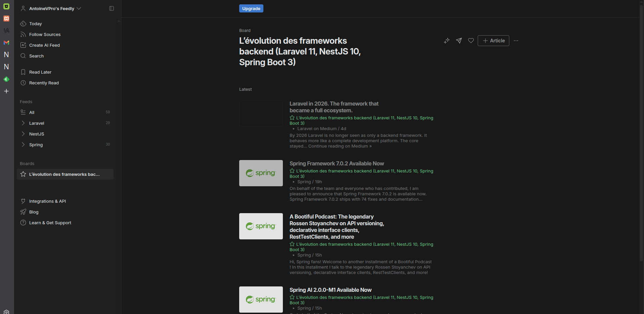Open the settings gear at bottom left
The width and height of the screenshot is (644, 314).
click(6, 311)
